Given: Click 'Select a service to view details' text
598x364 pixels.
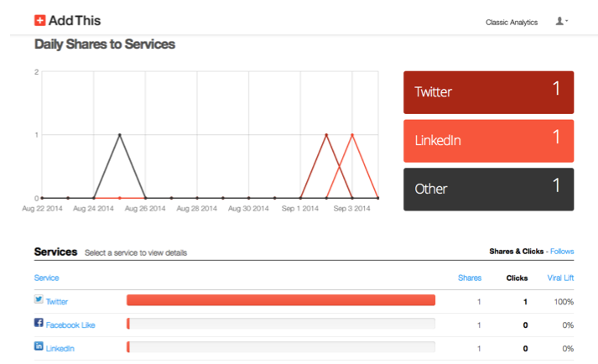Looking at the screenshot, I should pos(136,252).
